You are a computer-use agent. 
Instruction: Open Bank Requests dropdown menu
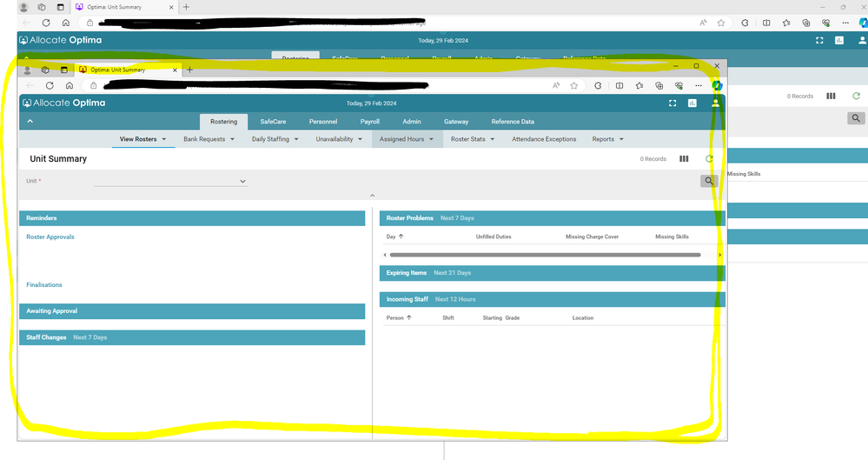coord(209,139)
